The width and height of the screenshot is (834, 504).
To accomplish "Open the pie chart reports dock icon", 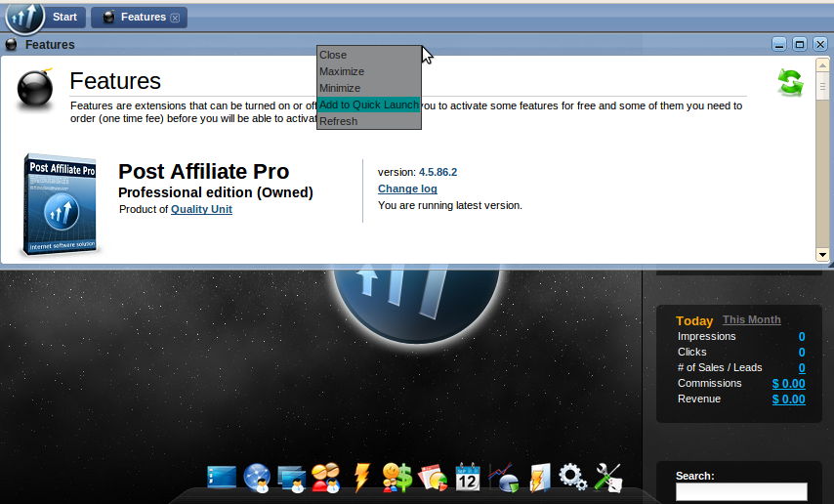I will (x=433, y=478).
